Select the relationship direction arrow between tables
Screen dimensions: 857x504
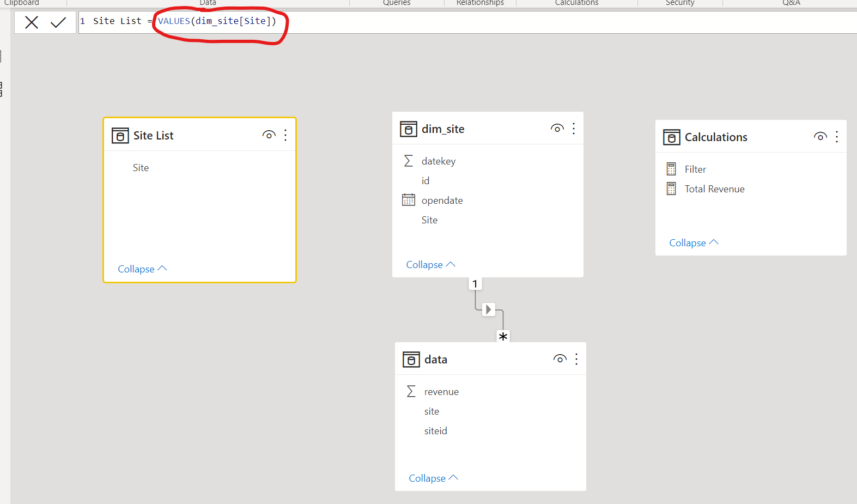click(488, 309)
